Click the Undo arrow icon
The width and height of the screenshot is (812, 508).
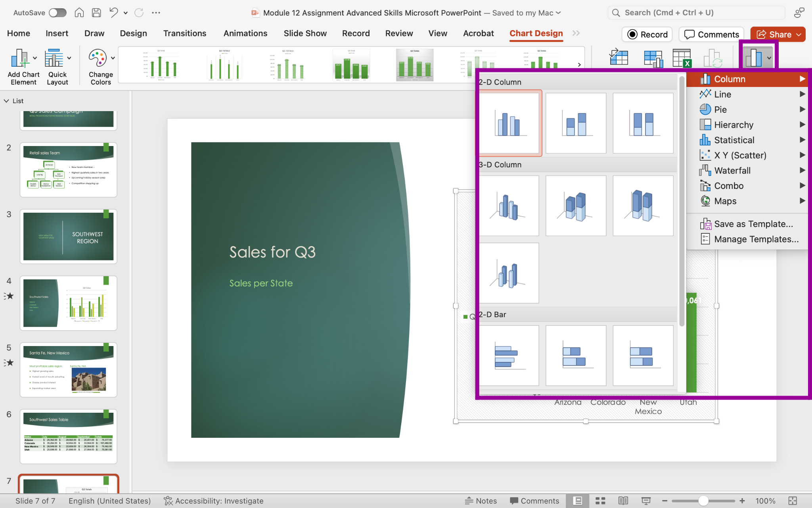tap(114, 13)
